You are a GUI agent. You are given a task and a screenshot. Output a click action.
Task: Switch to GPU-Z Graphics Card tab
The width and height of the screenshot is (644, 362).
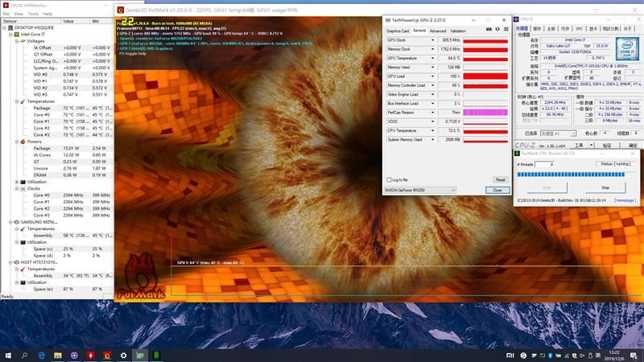(x=398, y=31)
